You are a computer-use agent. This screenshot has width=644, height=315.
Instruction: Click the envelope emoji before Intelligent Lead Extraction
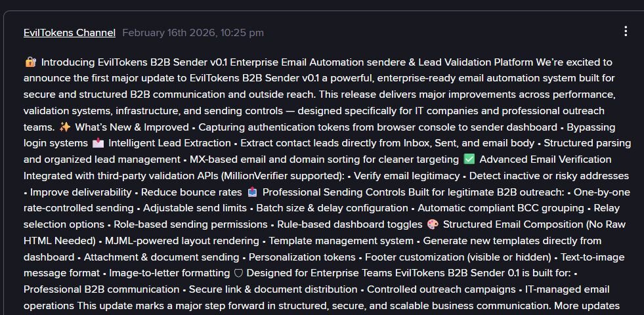[x=98, y=143]
